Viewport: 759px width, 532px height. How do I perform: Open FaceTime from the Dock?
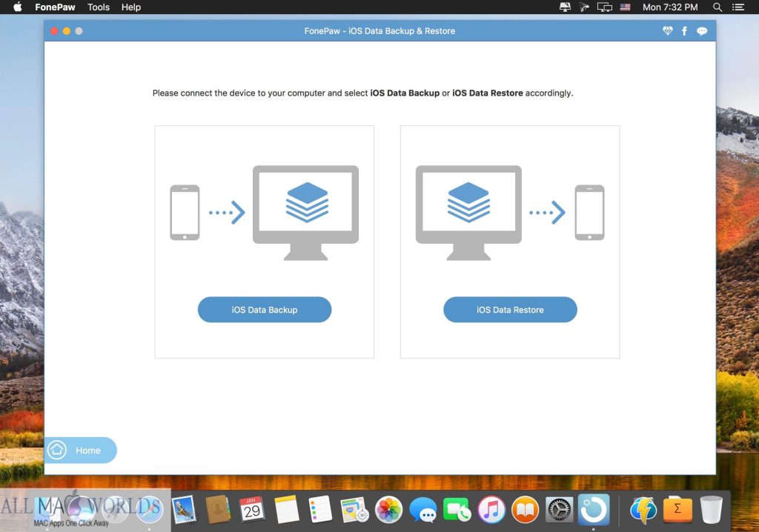pyautogui.click(x=457, y=510)
